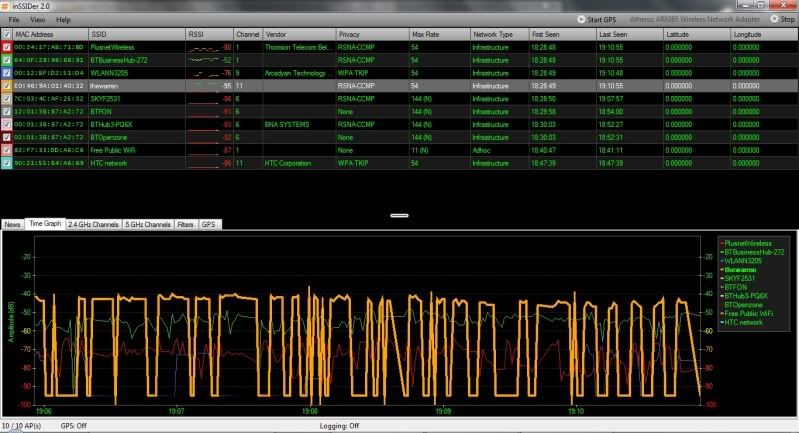The image size is (799, 433).
Task: Sort by First Seen column header
Action: [x=563, y=35]
